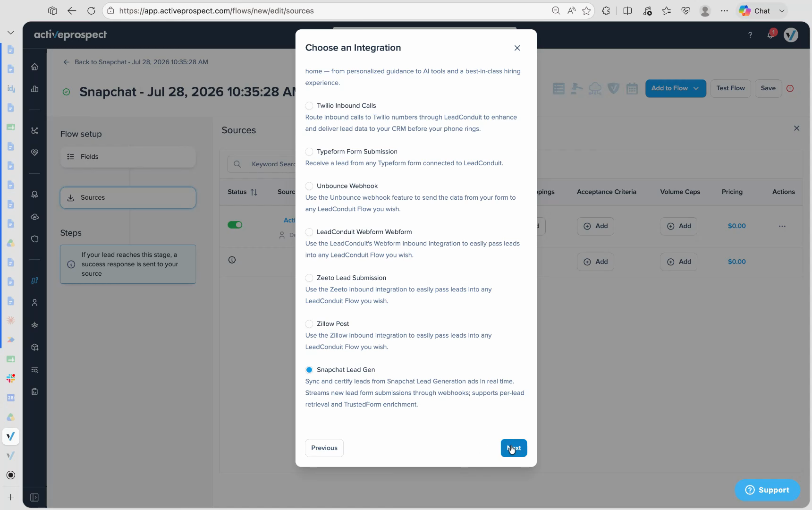This screenshot has width=812, height=510.
Task: Click the Test Flow button
Action: pos(730,88)
